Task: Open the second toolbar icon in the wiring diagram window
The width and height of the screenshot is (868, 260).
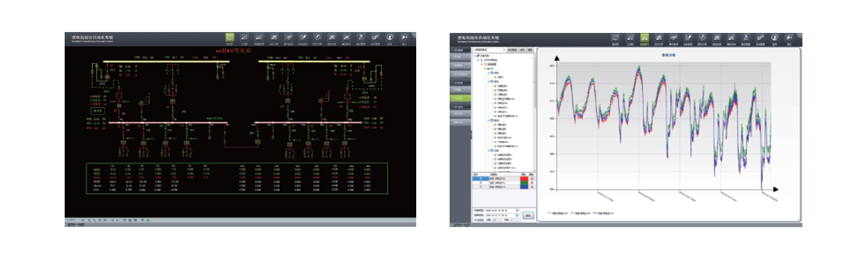Action: (x=244, y=37)
